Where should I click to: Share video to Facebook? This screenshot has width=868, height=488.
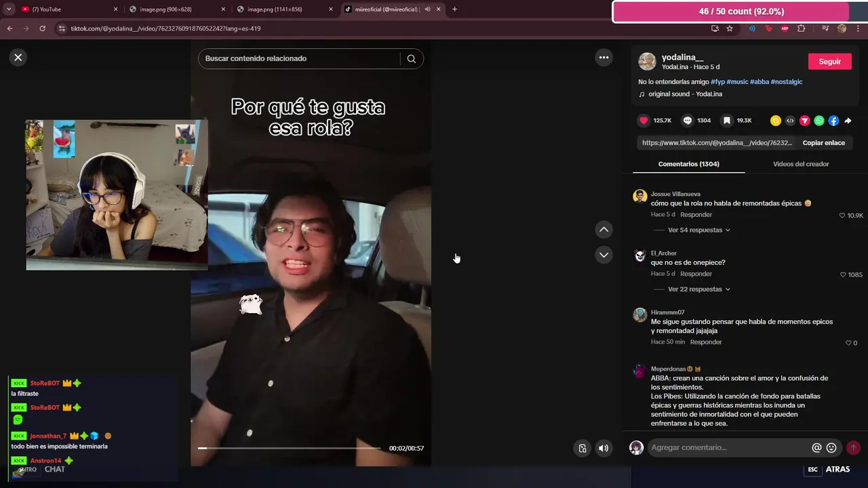coord(833,121)
